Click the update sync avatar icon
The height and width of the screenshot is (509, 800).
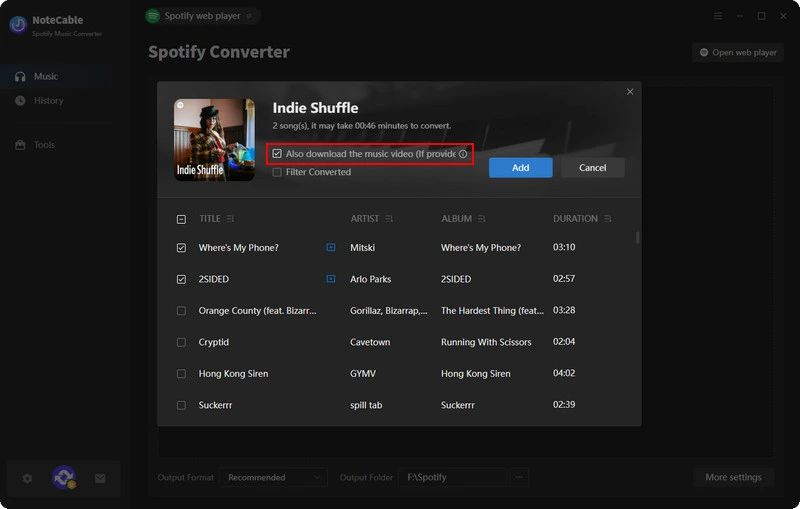tap(64, 478)
